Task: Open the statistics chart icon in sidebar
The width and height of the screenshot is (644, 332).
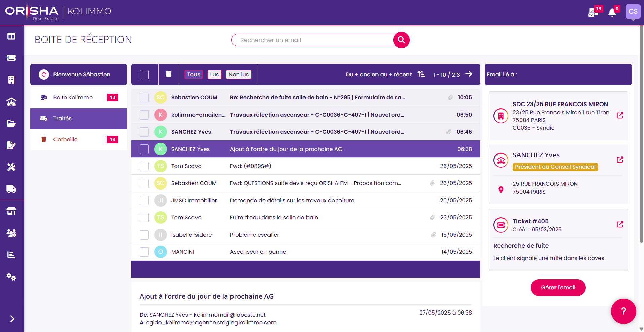Action: pyautogui.click(x=11, y=255)
